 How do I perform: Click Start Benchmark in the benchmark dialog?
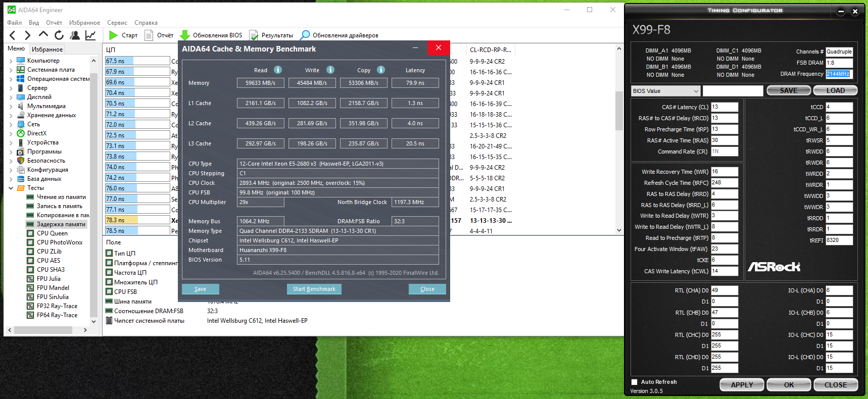tap(314, 289)
